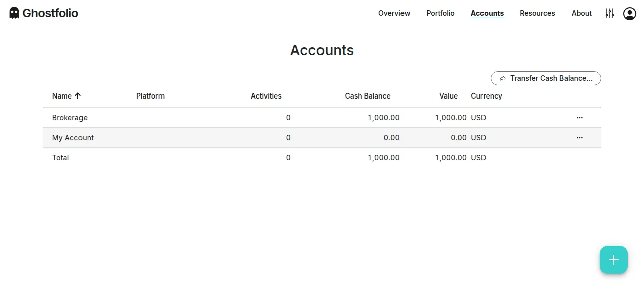Click the Total row value amount
Image resolution: width=644 pixels, height=290 pixels.
click(x=451, y=158)
